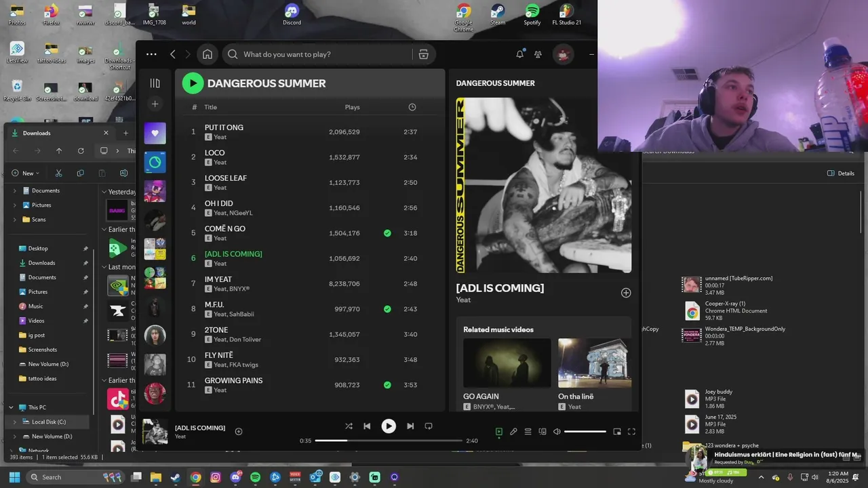
Task: Adjust the Spotify volume slider
Action: [x=585, y=432]
